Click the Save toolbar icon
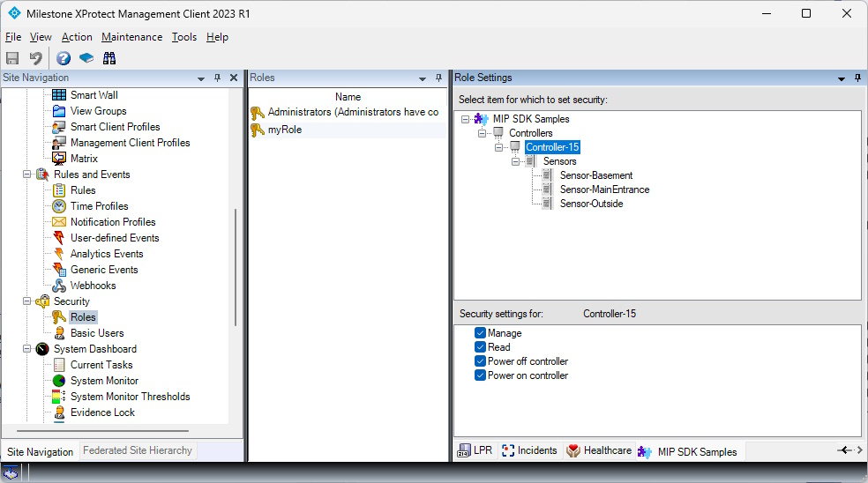 (x=12, y=58)
